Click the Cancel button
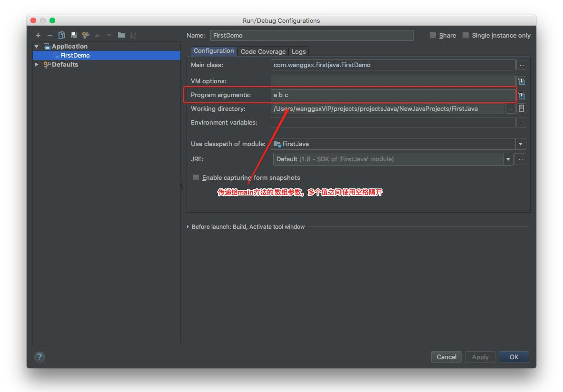The image size is (563, 392). point(446,357)
